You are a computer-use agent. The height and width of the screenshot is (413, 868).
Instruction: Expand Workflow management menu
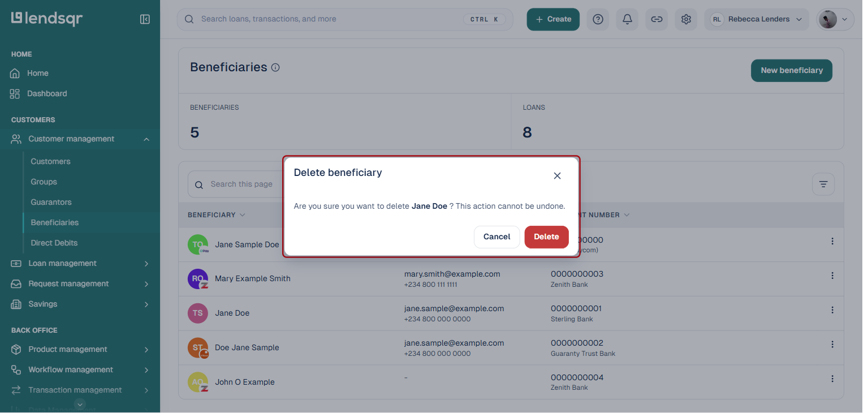146,370
